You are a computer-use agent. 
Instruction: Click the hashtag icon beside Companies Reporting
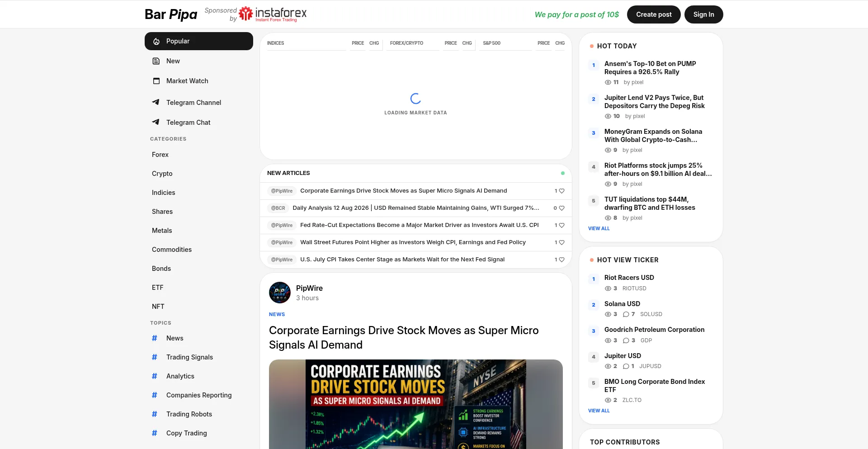click(x=155, y=395)
